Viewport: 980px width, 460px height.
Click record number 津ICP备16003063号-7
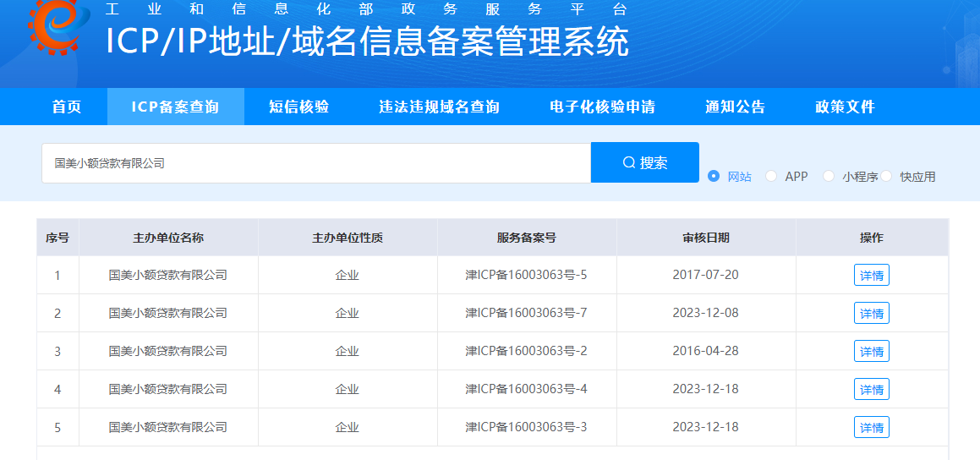pyautogui.click(x=526, y=313)
